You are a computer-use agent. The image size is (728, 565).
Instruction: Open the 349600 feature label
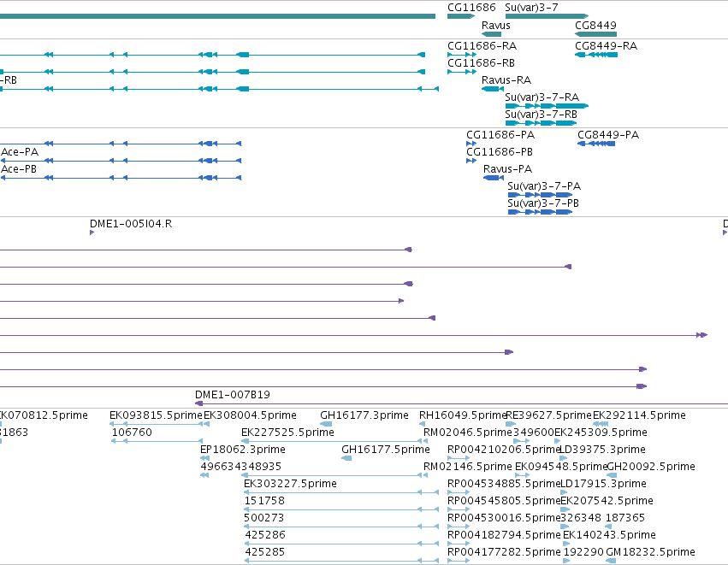point(533,433)
